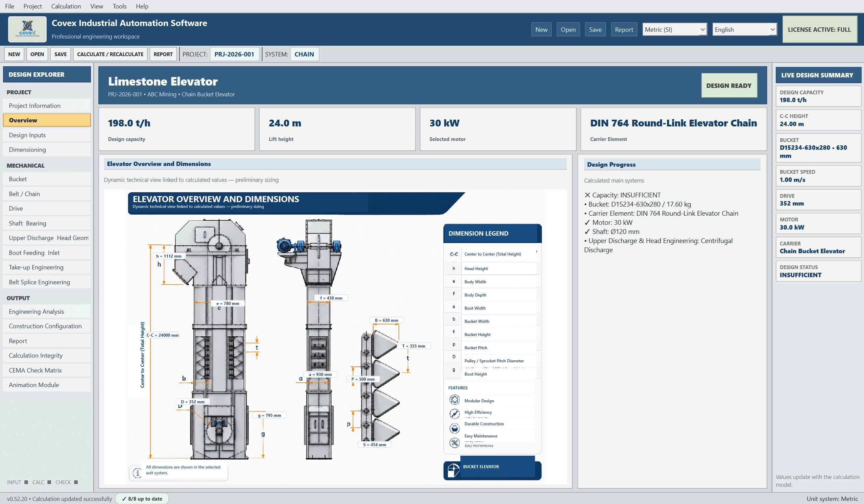864x504 pixels.
Task: Open the Bucket mechanical section
Action: [x=47, y=179]
